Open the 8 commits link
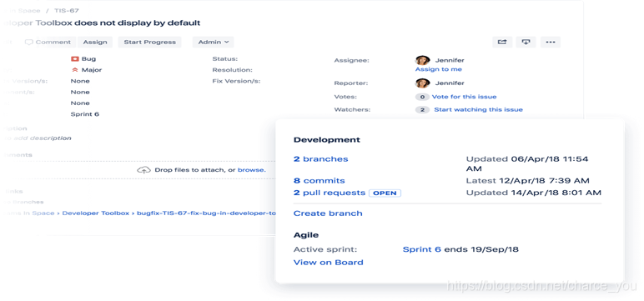644x301 pixels. click(x=319, y=181)
